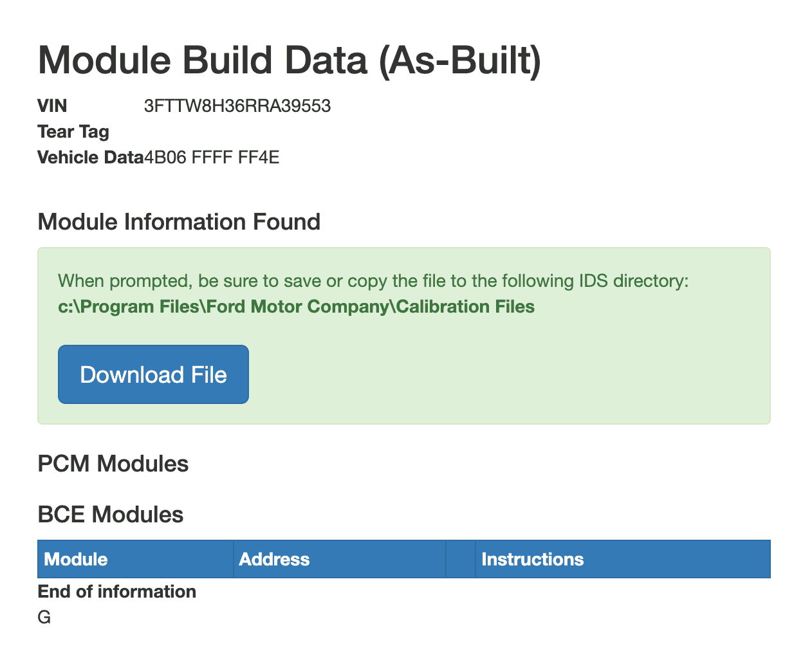
Task: Click the letter G below the table
Action: point(44,618)
